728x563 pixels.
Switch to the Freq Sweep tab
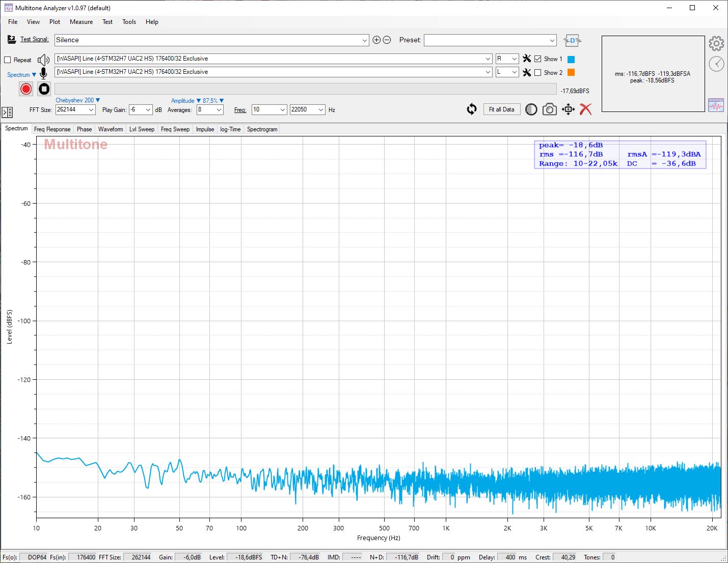(175, 129)
